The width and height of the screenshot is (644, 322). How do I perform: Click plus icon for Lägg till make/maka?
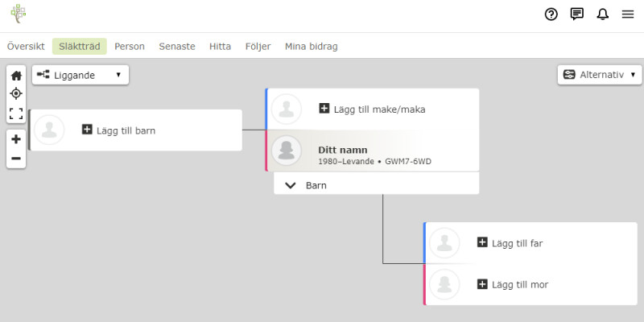click(324, 109)
